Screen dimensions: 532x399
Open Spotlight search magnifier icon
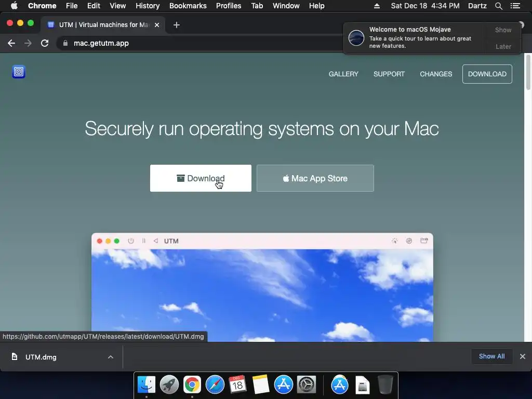[499, 6]
